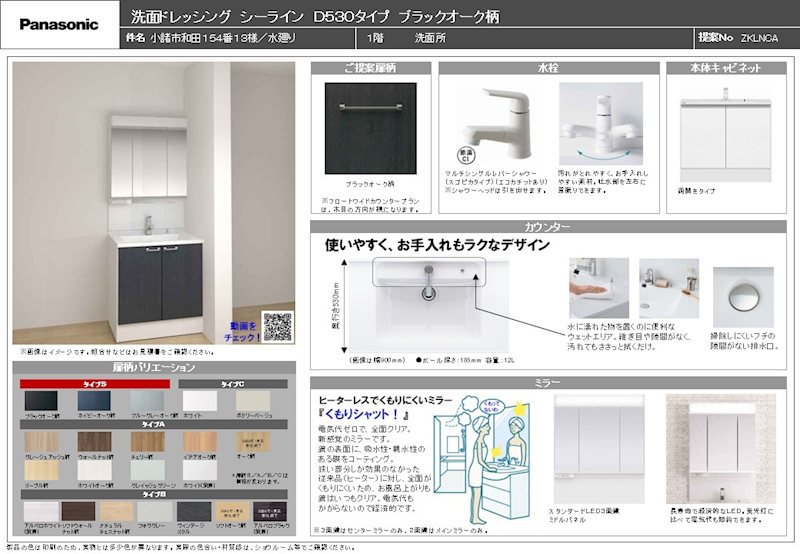The image size is (800, 554).
Task: Click the タイプC header bar
Action: point(233,384)
